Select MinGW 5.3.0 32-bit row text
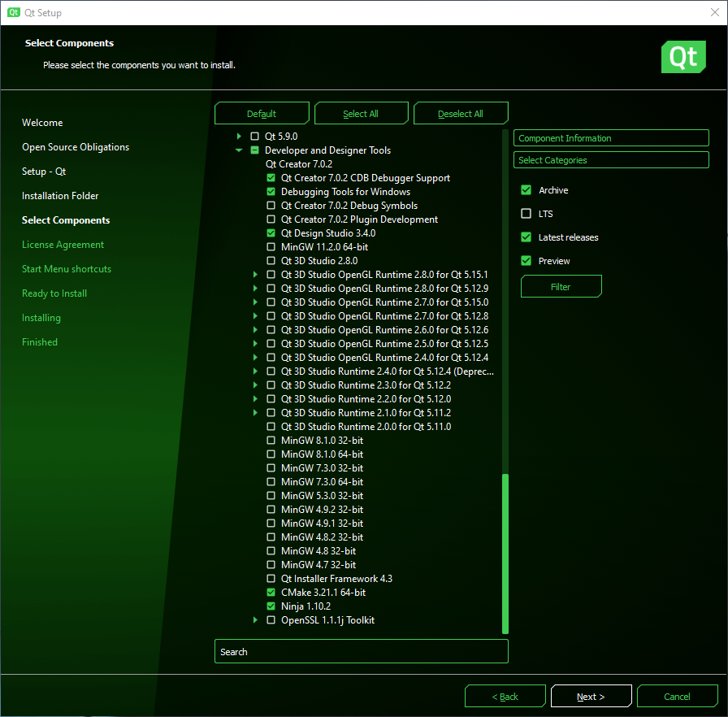This screenshot has width=728, height=717. pos(323,496)
